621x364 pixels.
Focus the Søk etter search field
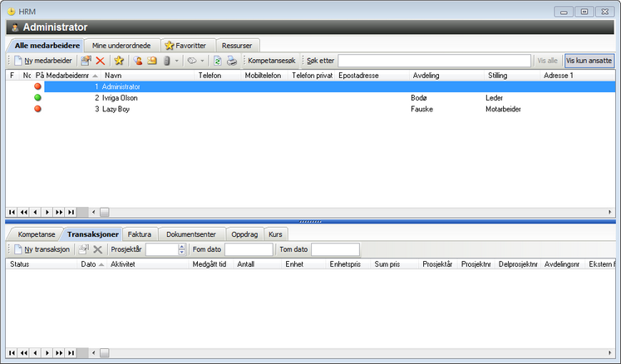tap(434, 61)
